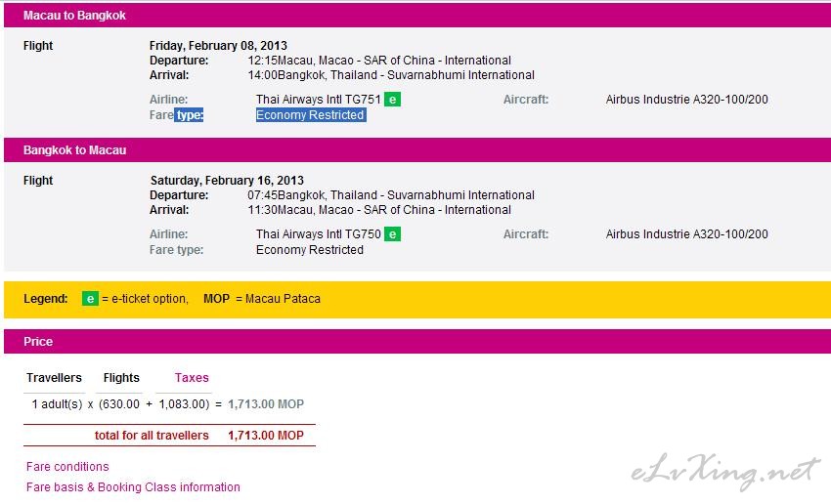Click the total 1,713.00 MOP amount
831x504 pixels.
(266, 436)
